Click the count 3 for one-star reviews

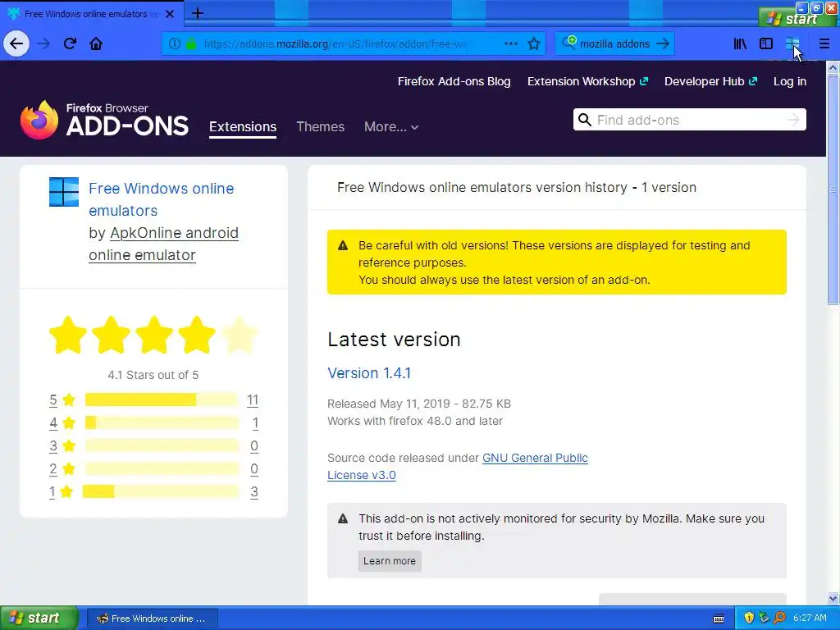(x=254, y=491)
